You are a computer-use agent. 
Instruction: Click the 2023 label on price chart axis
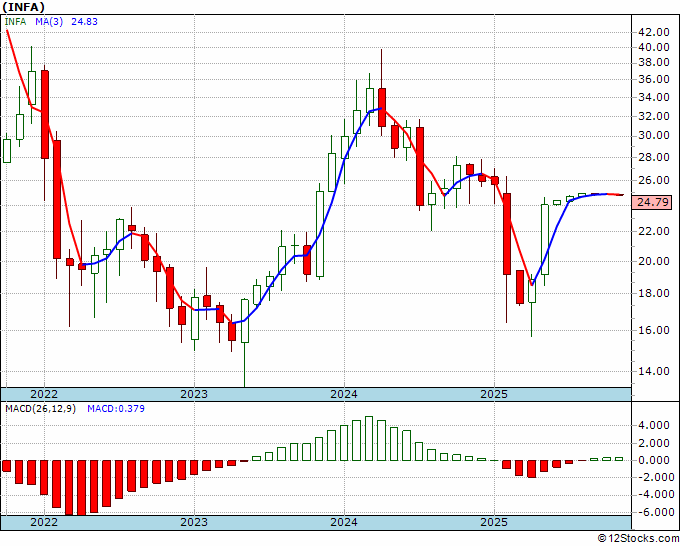[194, 394]
